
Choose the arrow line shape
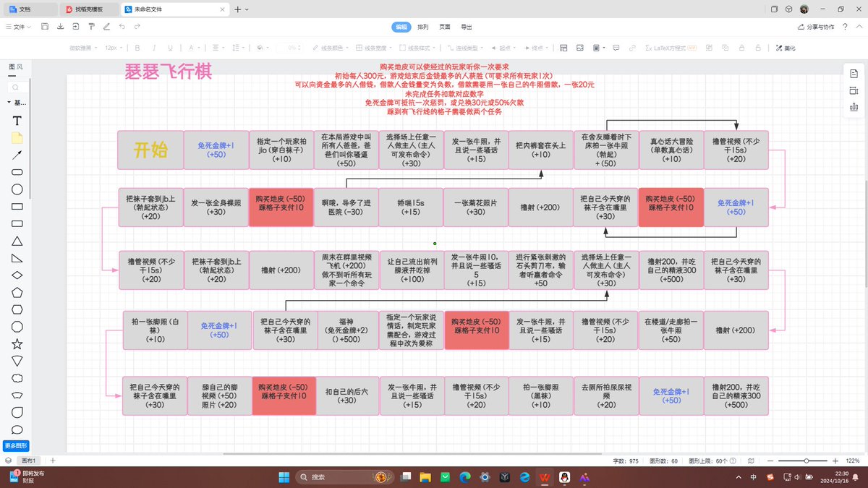pos(17,155)
